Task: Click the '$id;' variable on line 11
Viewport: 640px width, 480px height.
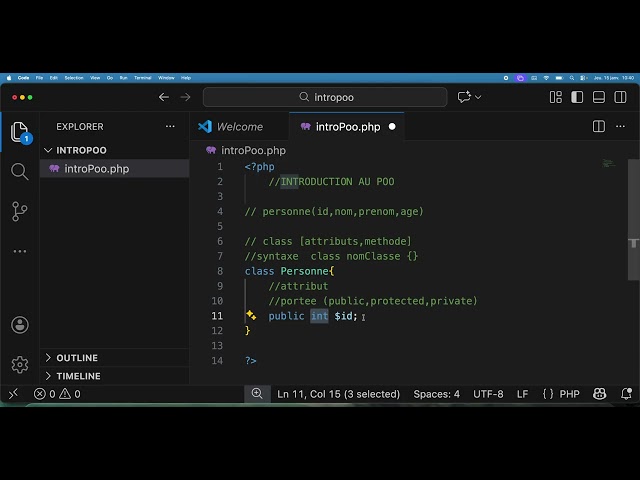Action: tap(346, 316)
